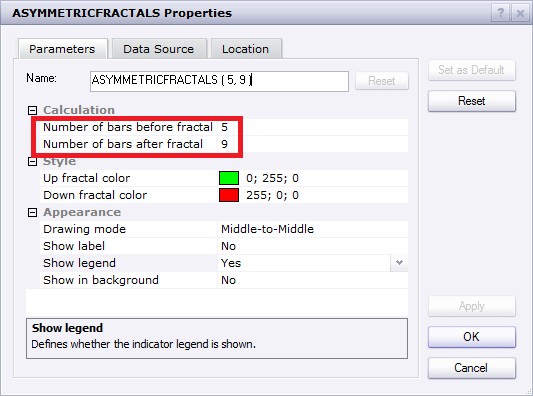
Task: Click the Cancel button
Action: (472, 368)
